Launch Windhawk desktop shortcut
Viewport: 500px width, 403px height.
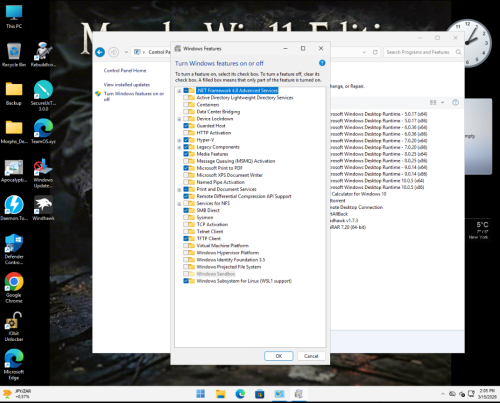[43, 208]
